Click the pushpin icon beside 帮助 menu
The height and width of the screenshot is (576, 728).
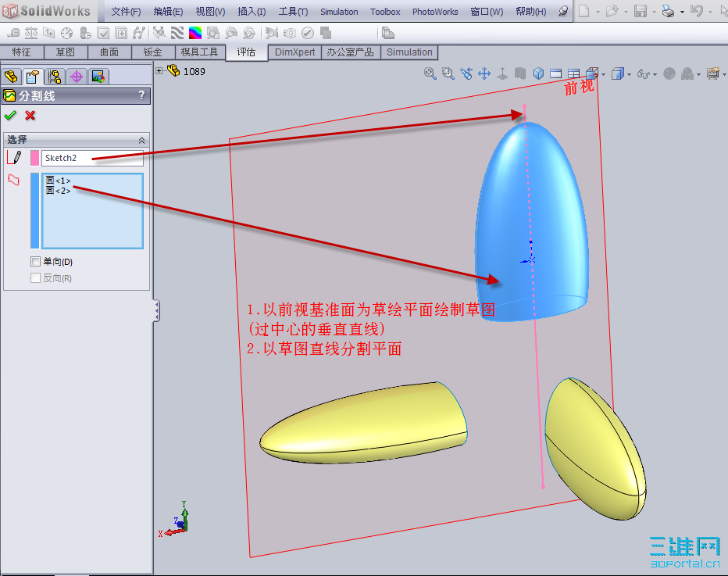(x=563, y=11)
